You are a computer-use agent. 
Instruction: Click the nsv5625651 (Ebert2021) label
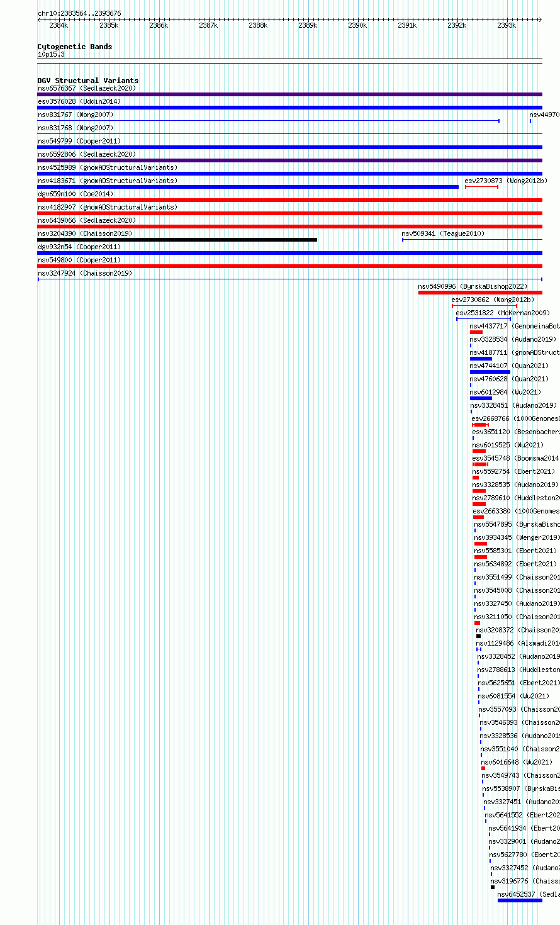(518, 683)
